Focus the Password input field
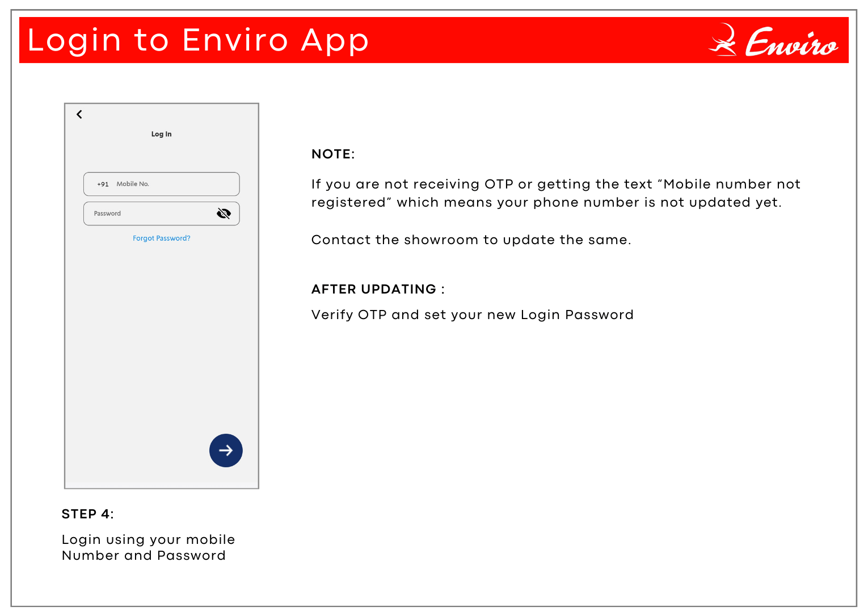Screen dimensions: 868x616 pos(162,213)
